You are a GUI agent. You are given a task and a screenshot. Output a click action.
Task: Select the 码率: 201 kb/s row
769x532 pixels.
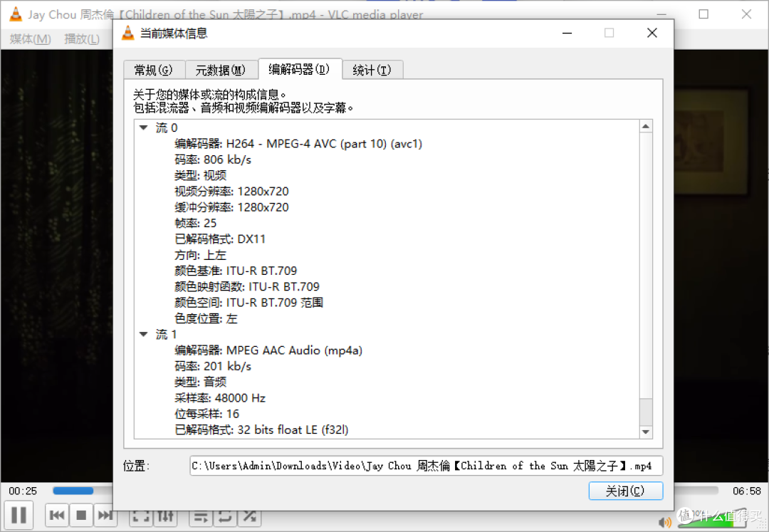point(212,366)
